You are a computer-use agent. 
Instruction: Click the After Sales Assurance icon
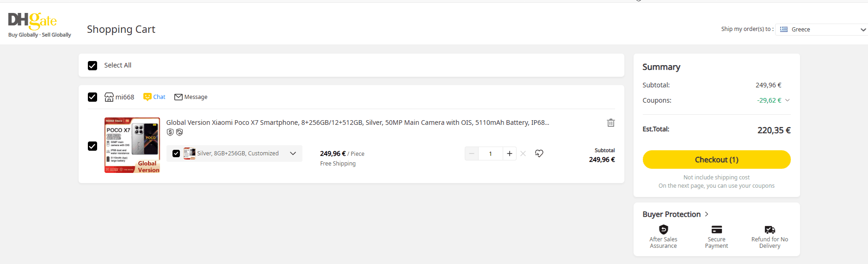click(664, 229)
